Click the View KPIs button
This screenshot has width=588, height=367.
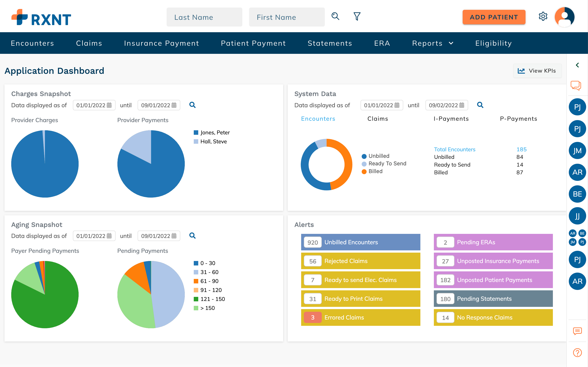coord(537,71)
